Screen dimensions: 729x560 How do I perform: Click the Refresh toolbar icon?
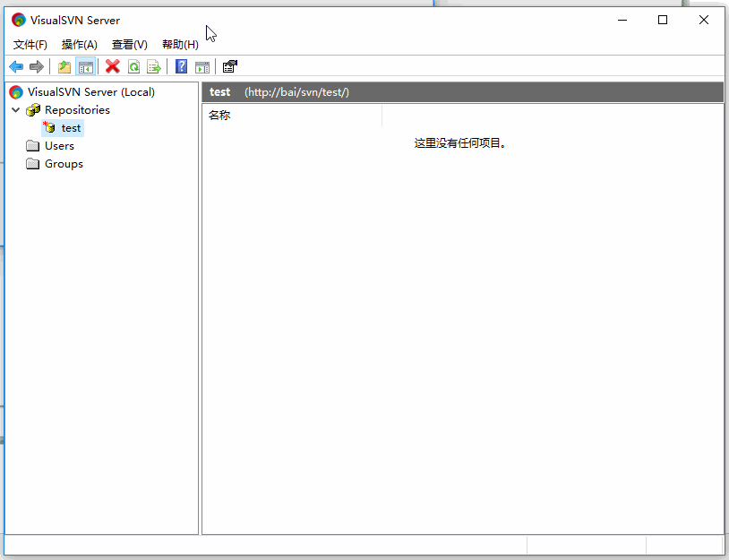[134, 66]
